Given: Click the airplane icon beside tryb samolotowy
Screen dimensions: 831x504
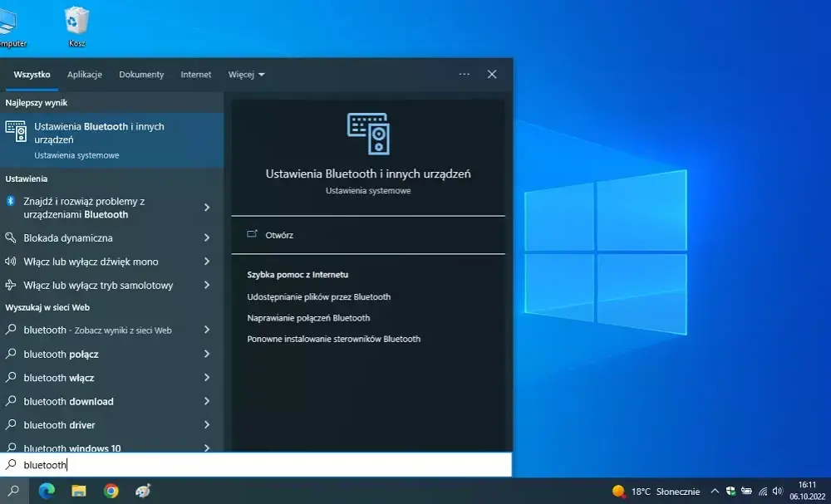Looking at the screenshot, I should (x=11, y=286).
